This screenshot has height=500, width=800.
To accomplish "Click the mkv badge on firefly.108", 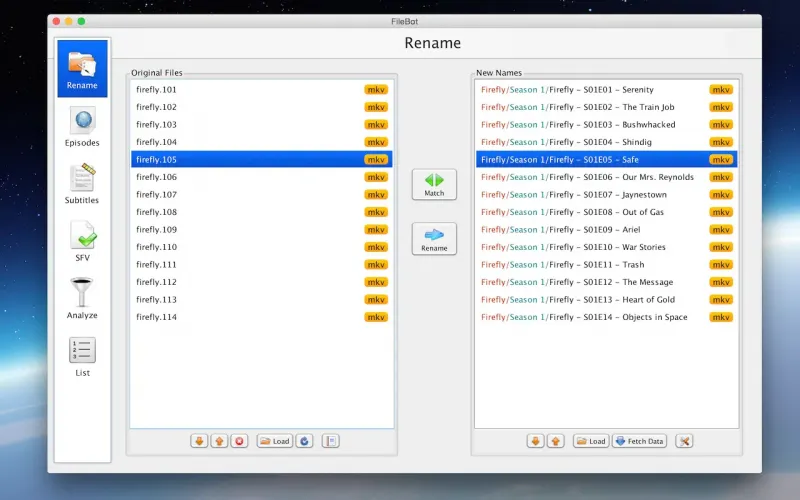I will coord(376,212).
